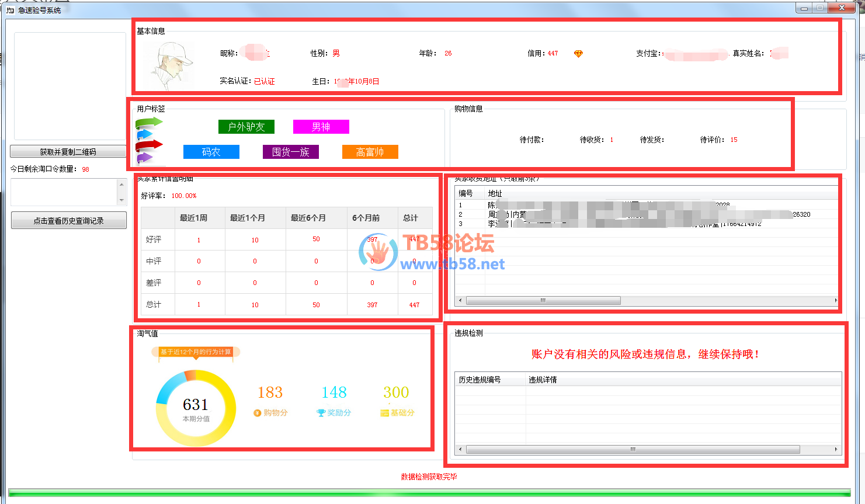865x504 pixels.
Task: Click the 148 reward score value
Action: click(x=334, y=392)
